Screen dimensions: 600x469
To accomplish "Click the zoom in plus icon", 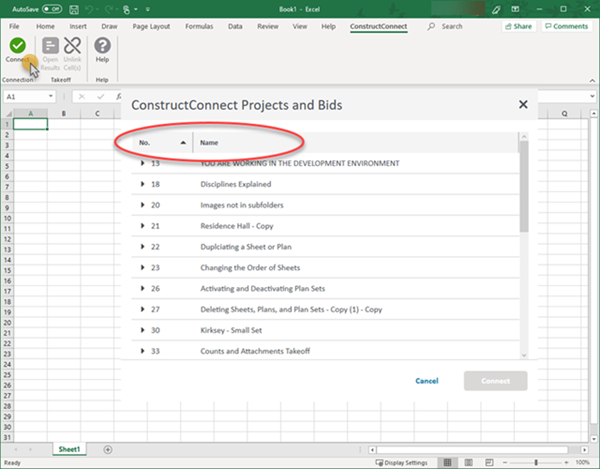I will pos(566,462).
